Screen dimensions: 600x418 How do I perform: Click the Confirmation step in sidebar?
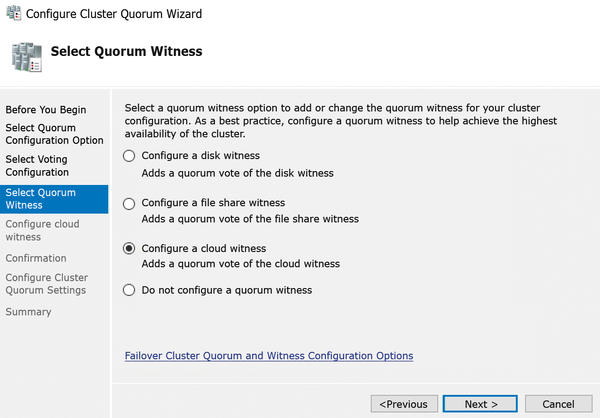(x=36, y=258)
